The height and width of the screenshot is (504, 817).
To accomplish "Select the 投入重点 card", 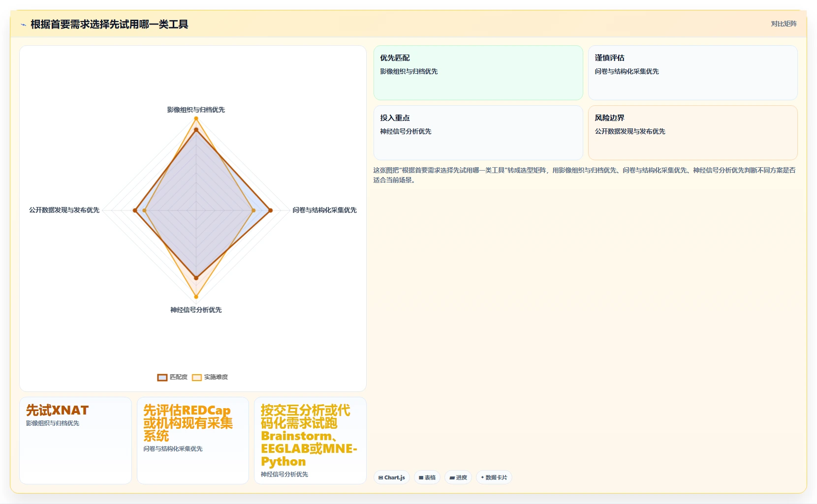I will click(x=478, y=133).
